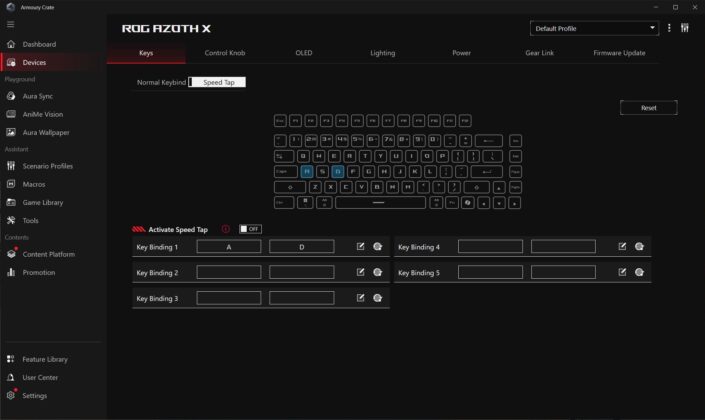Screen dimensions: 705x420
Task: Open User Center
Action: 40,377
